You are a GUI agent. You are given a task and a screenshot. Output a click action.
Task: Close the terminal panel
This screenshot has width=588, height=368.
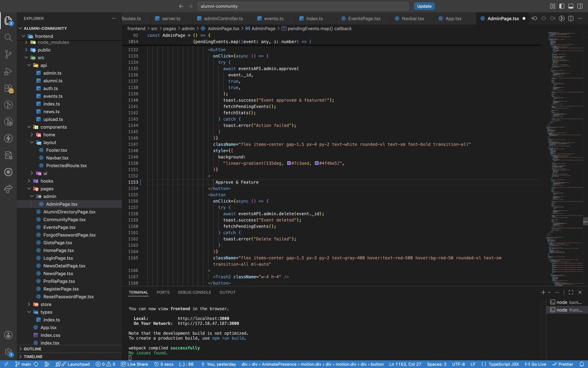pos(581,292)
